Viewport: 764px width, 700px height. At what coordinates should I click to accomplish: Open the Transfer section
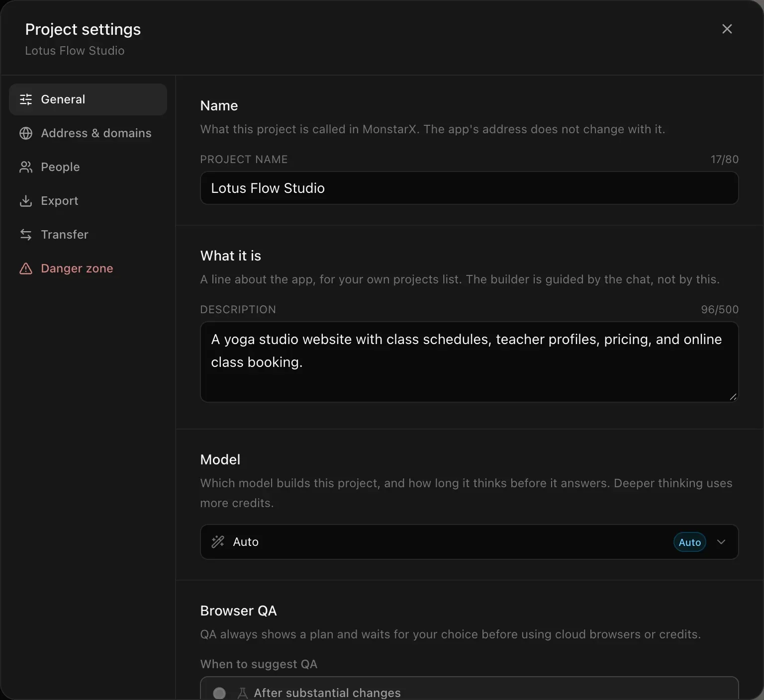88,235
